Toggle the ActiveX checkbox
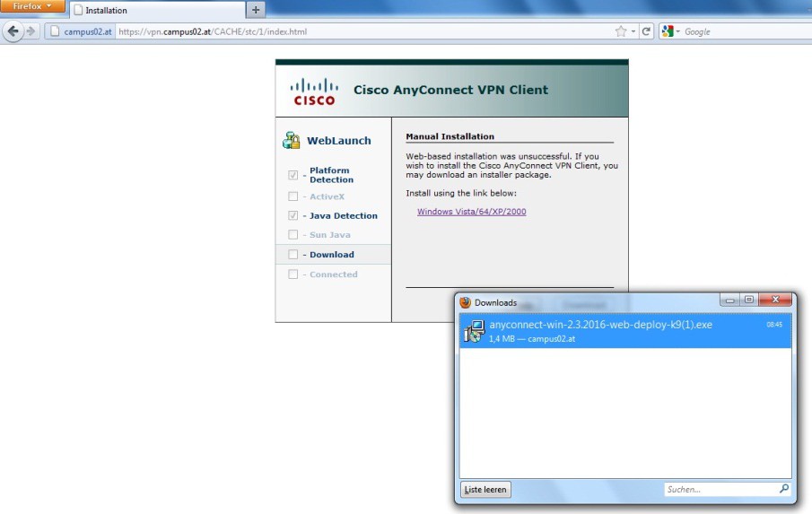812x514 pixels. [293, 196]
